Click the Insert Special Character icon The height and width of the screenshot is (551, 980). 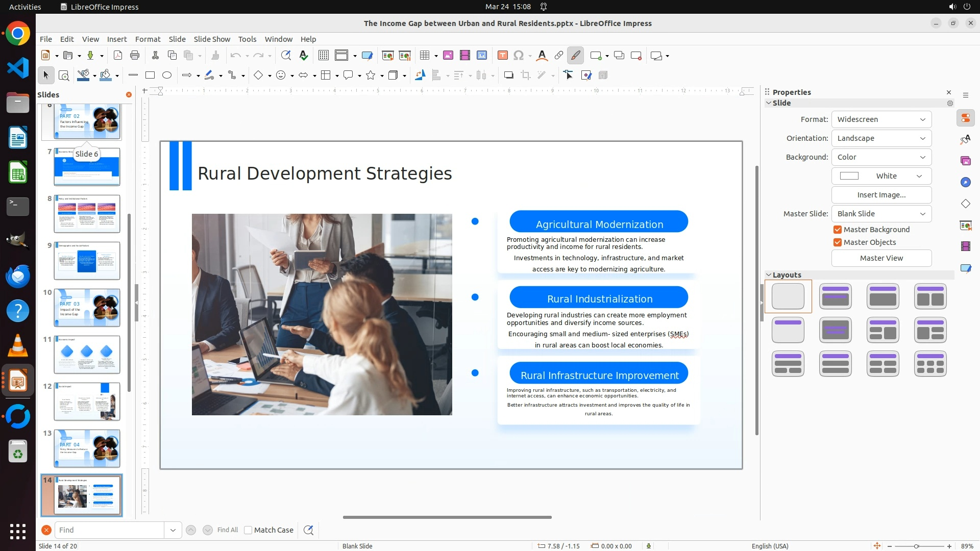519,56
